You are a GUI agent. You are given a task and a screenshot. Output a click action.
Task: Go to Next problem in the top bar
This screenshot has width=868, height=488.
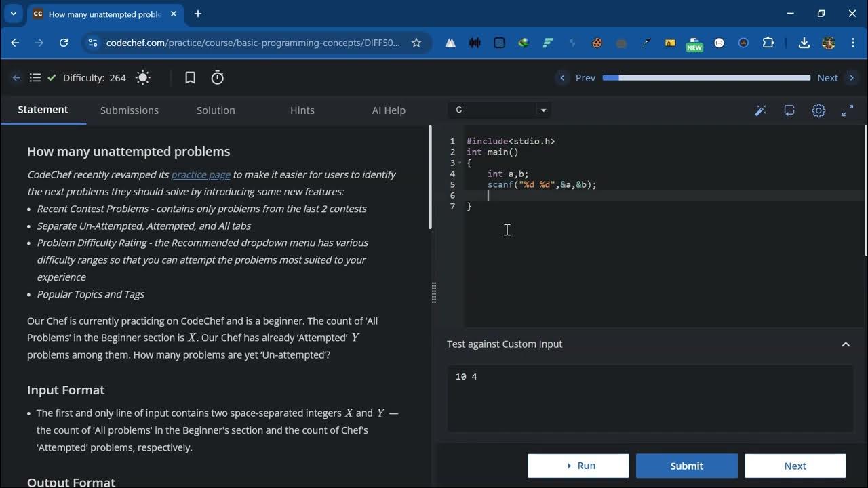point(837,78)
